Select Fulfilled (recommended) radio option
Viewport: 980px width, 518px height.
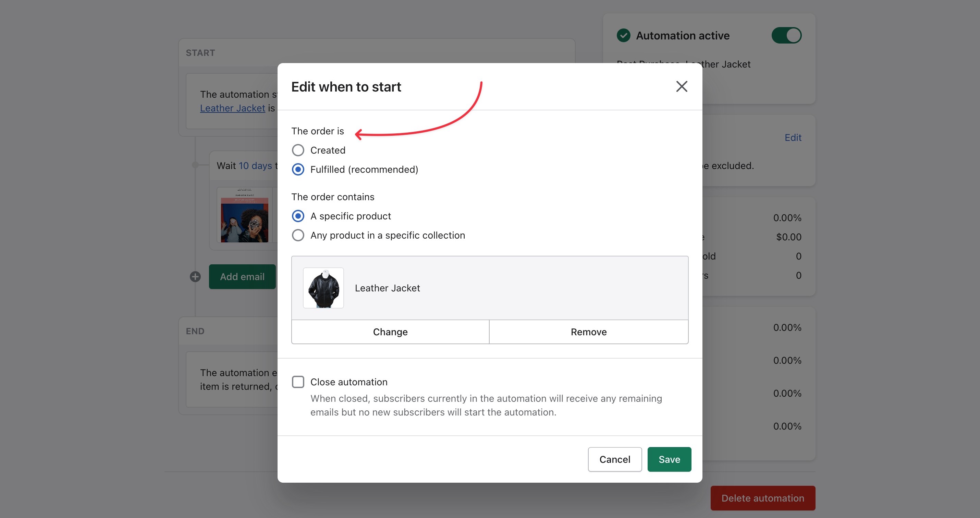click(x=298, y=169)
